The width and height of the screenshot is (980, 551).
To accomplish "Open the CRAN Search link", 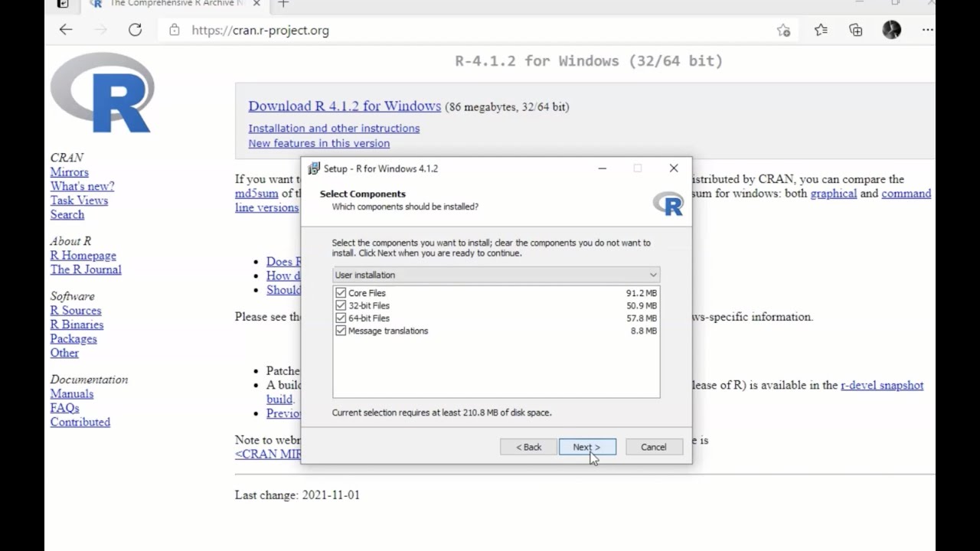I will click(x=67, y=214).
